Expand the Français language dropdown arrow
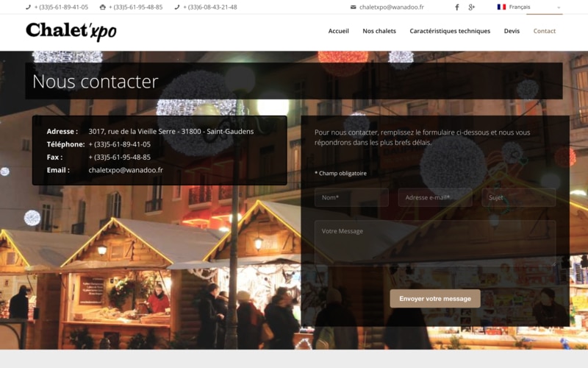This screenshot has height=368, width=588. 559,7
